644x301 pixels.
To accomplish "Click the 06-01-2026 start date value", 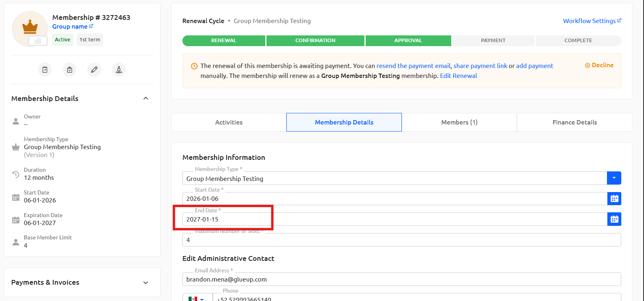I will click(40, 200).
